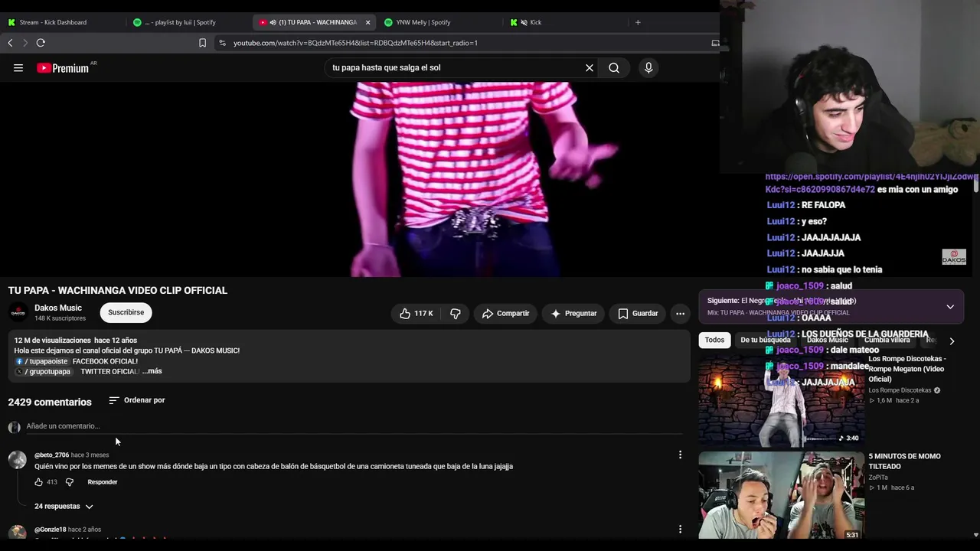Save the video with Guardar
Viewport: 980px width, 551px height.
click(638, 313)
